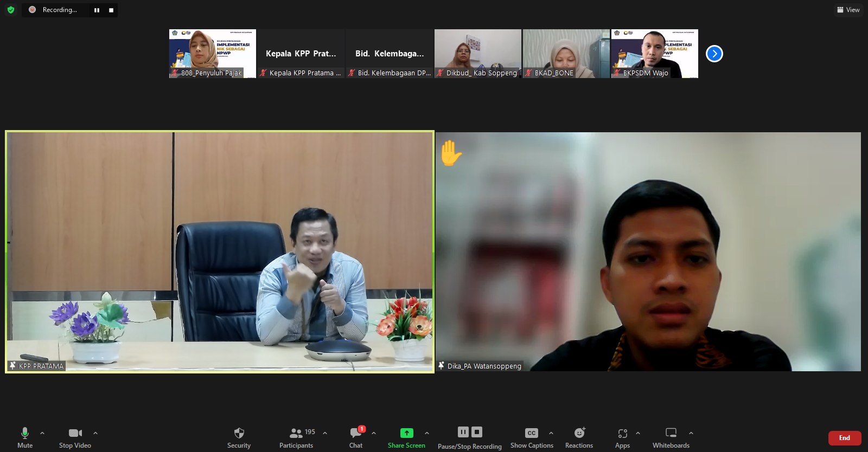Open the Reactions menu
The height and width of the screenshot is (452, 868).
tap(579, 437)
